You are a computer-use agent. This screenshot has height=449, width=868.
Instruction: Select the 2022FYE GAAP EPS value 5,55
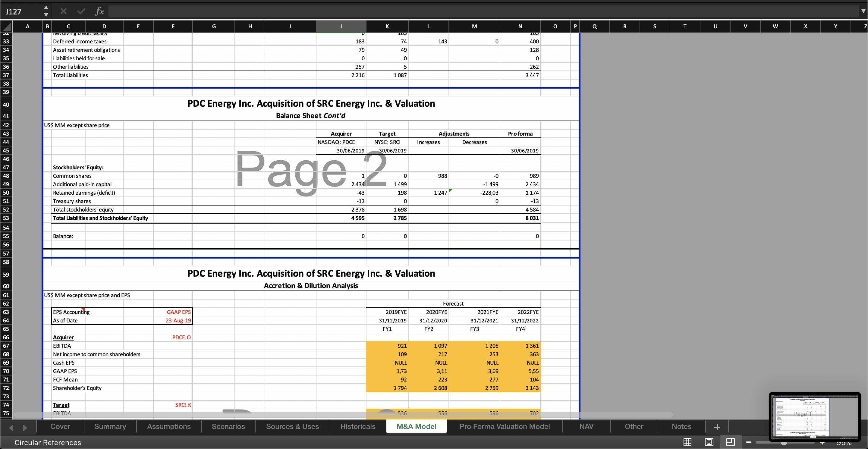520,371
